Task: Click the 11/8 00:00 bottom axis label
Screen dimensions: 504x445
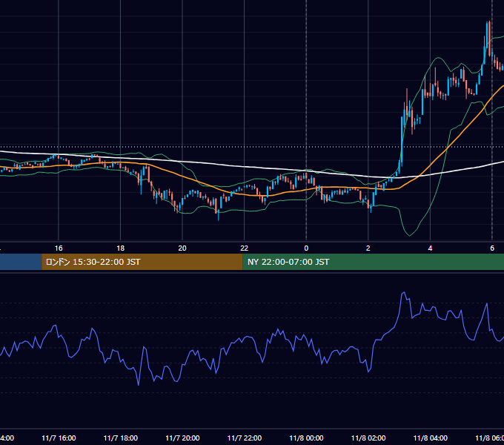Action: (306, 438)
